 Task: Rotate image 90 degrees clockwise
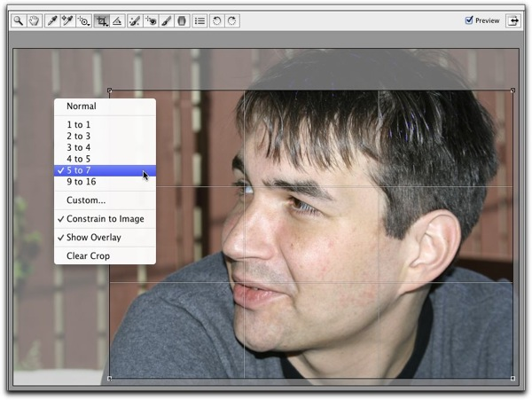pyautogui.click(x=232, y=20)
